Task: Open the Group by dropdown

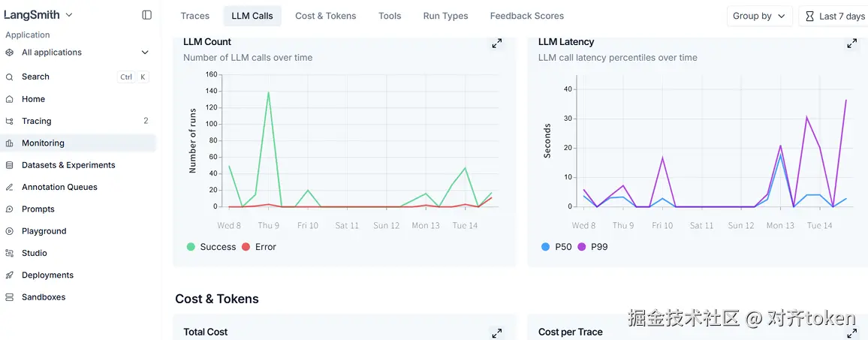Action: tap(760, 16)
